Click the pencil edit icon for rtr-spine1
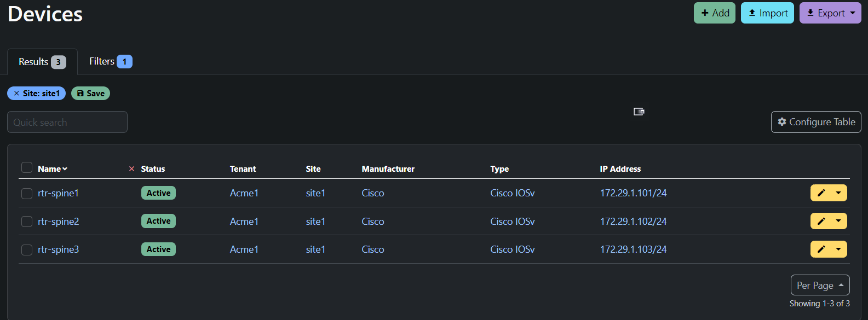 point(821,193)
